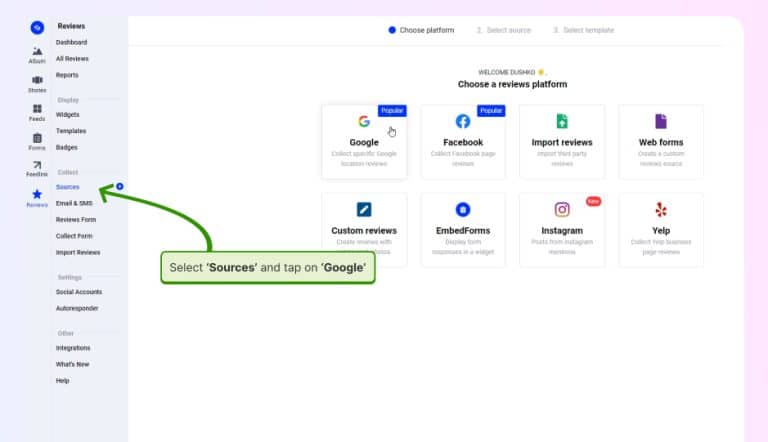Open Widgets under Display

[68, 115]
